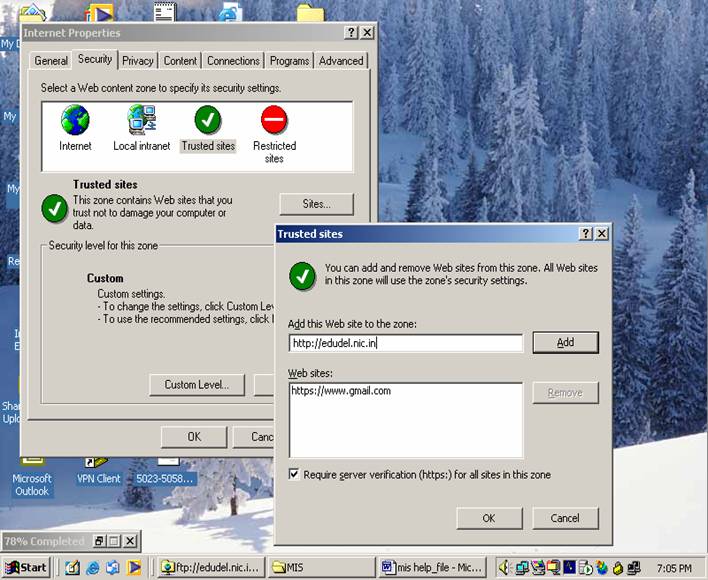Image resolution: width=708 pixels, height=580 pixels.
Task: Launch Internet Explorer from Quick Launch bar
Action: [x=93, y=567]
